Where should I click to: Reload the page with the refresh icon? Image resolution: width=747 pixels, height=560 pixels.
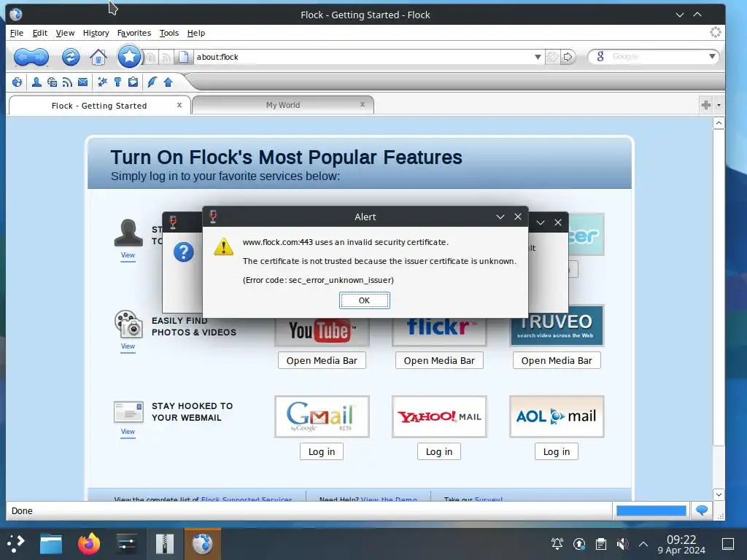pyautogui.click(x=71, y=57)
